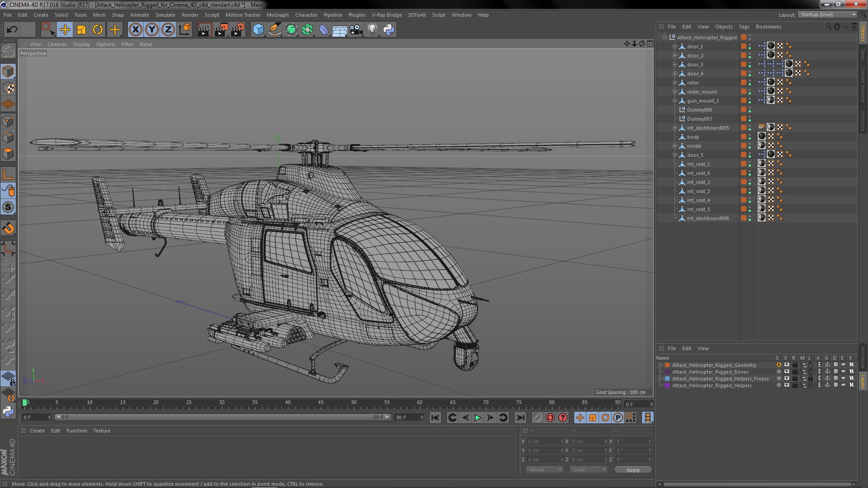Select the Scale tool
Screen dimensions: 868x488
[81, 30]
